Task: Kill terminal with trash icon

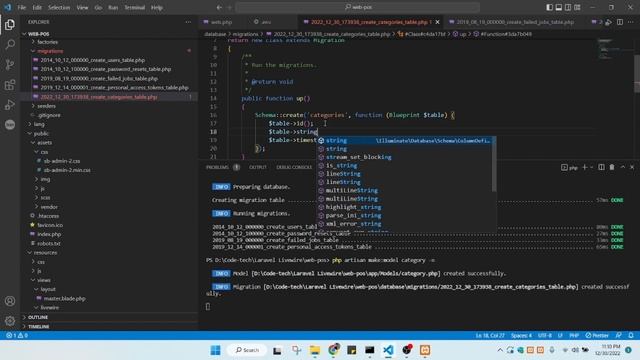Action: (x=612, y=167)
